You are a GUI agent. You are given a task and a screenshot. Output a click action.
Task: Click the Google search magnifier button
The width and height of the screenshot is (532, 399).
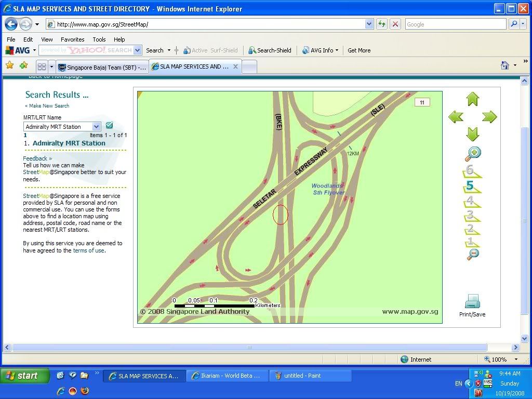[x=514, y=24]
